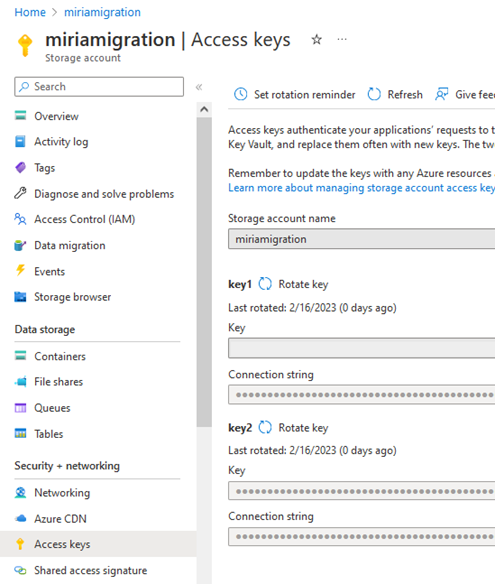Image resolution: width=495 pixels, height=584 pixels.
Task: Click the Queues icon
Action: click(x=20, y=408)
